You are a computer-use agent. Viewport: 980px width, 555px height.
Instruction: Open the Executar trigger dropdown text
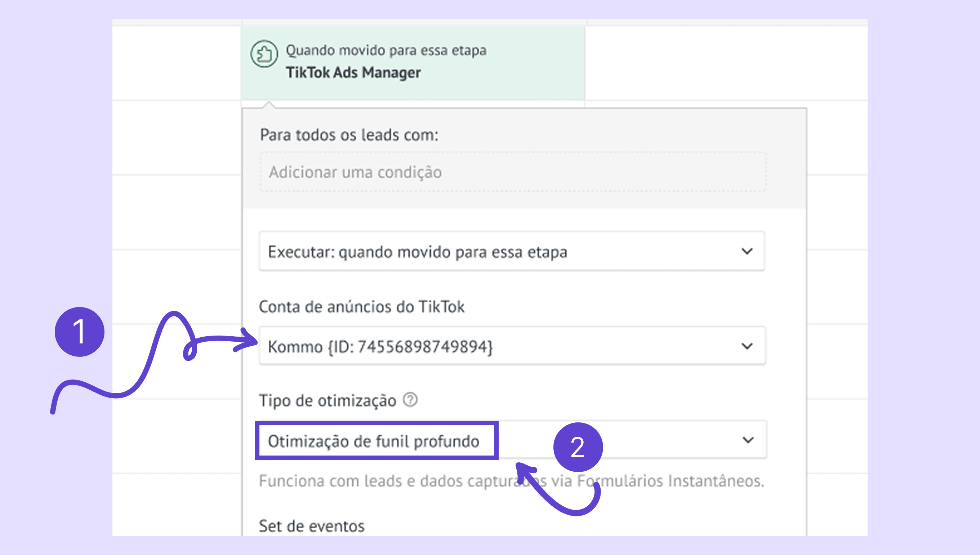417,252
